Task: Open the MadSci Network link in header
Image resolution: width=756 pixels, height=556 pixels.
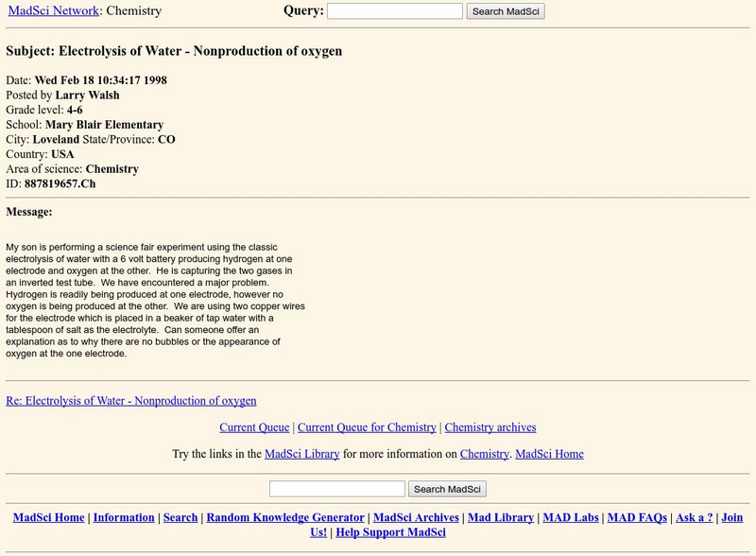Action: (x=54, y=10)
